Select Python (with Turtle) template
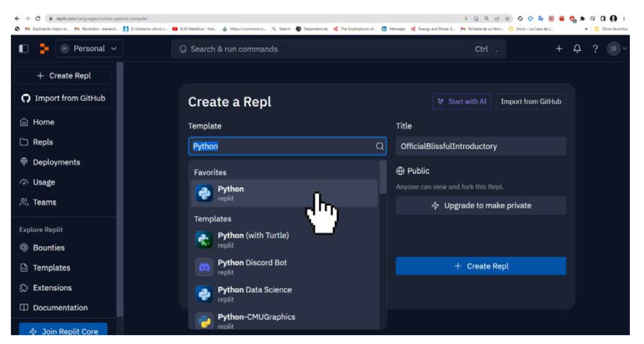Screen dimensions: 644x344 click(284, 240)
